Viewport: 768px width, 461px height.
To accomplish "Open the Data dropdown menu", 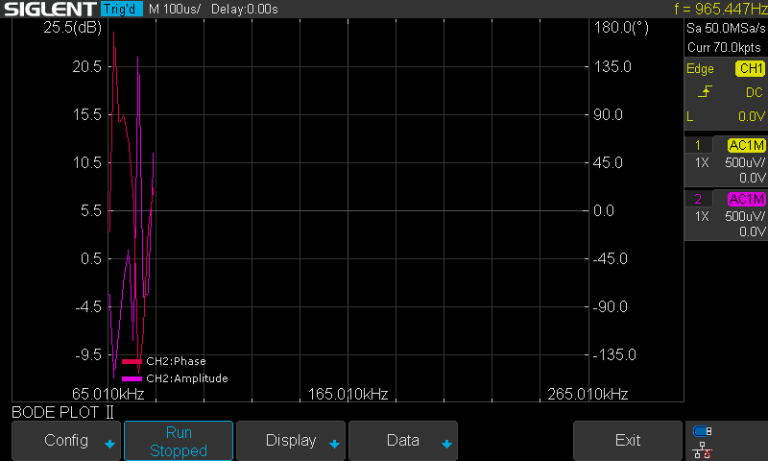I will tap(403, 441).
